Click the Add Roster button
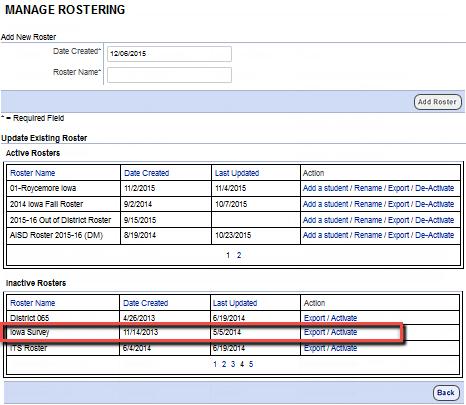The height and width of the screenshot is (405, 466). coord(438,102)
